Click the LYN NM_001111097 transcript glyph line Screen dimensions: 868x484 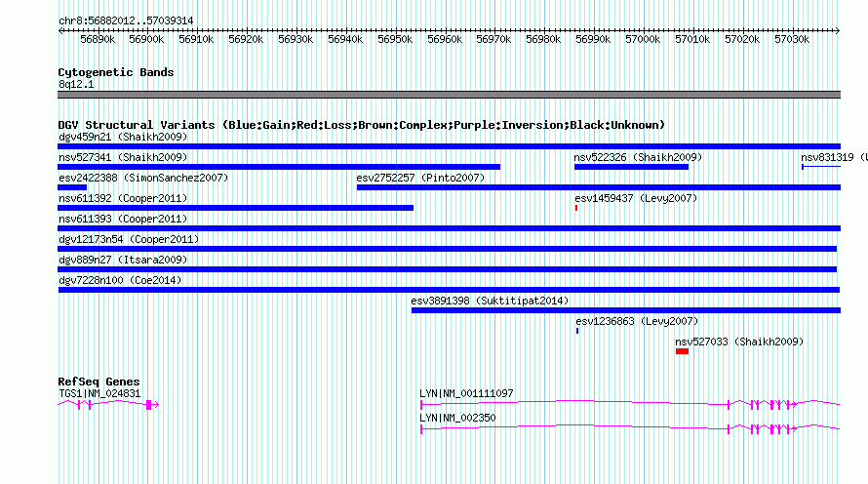pyautogui.click(x=630, y=404)
